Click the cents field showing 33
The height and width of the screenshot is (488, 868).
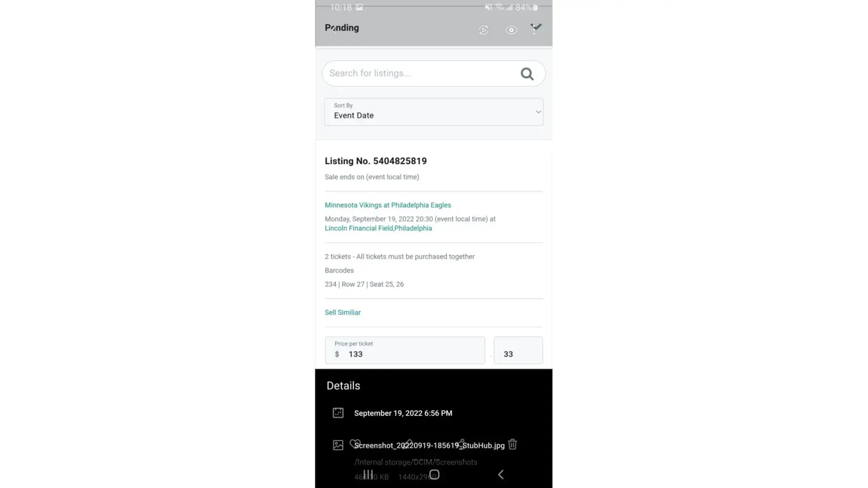[x=518, y=350]
